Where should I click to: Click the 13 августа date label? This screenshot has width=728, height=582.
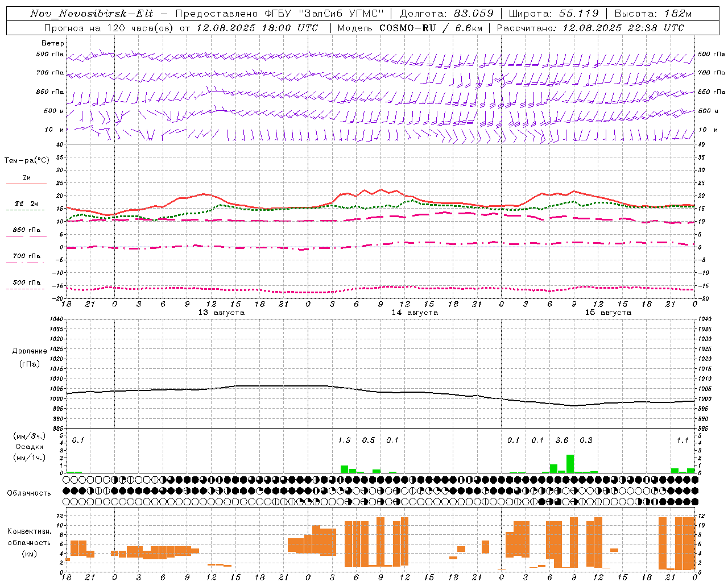coord(221,313)
